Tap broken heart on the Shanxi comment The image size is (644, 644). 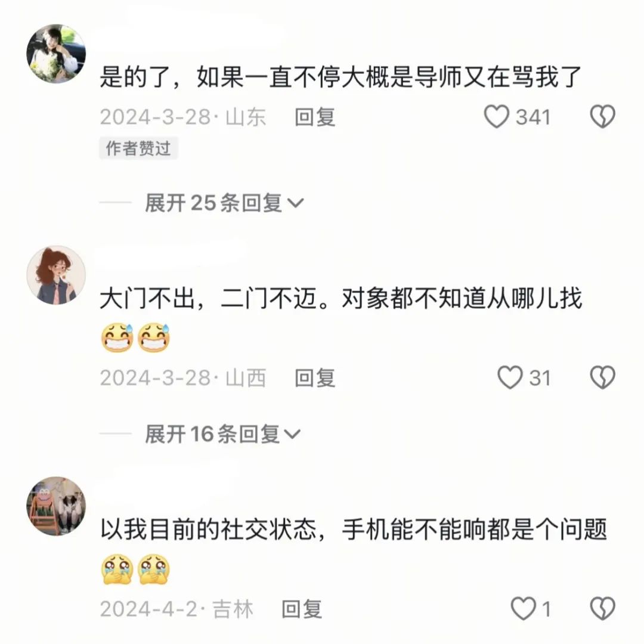click(x=602, y=377)
